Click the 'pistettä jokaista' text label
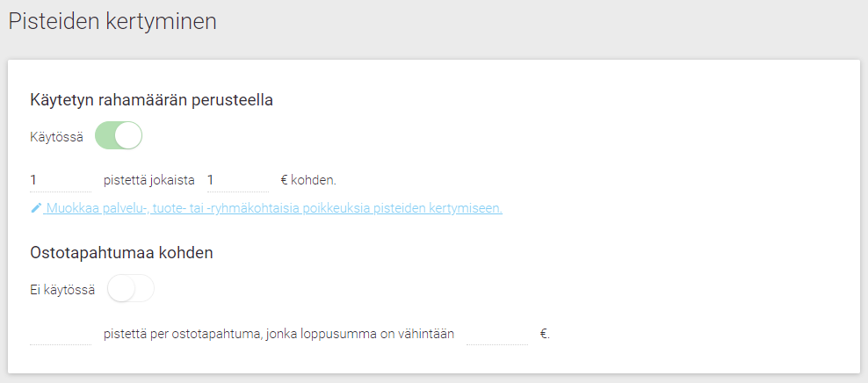Viewport: 868px width, 383px height. coord(148,180)
